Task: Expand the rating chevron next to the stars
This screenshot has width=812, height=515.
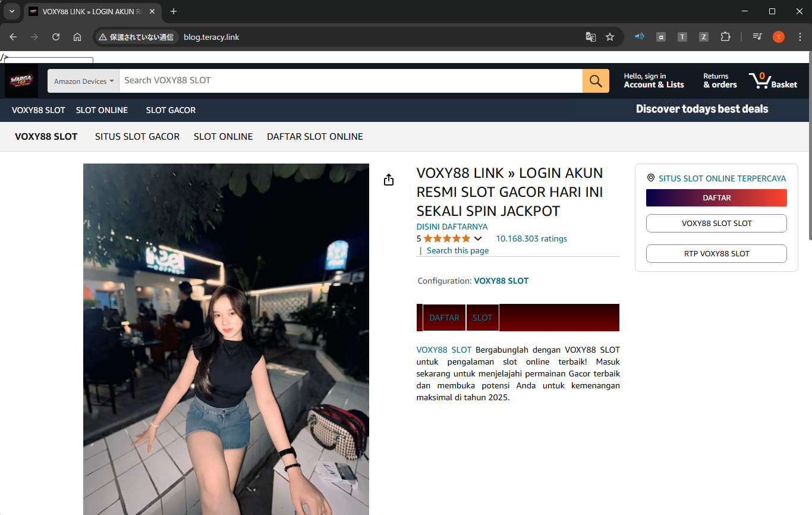Action: click(x=477, y=238)
